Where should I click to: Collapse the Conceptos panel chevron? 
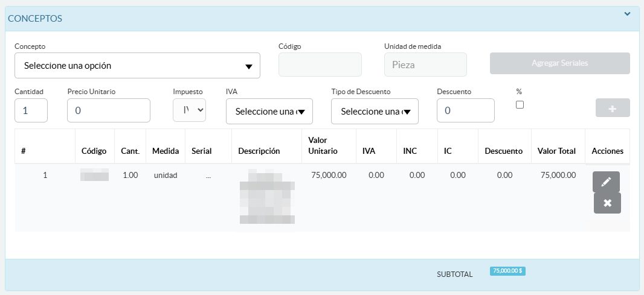pos(627,14)
